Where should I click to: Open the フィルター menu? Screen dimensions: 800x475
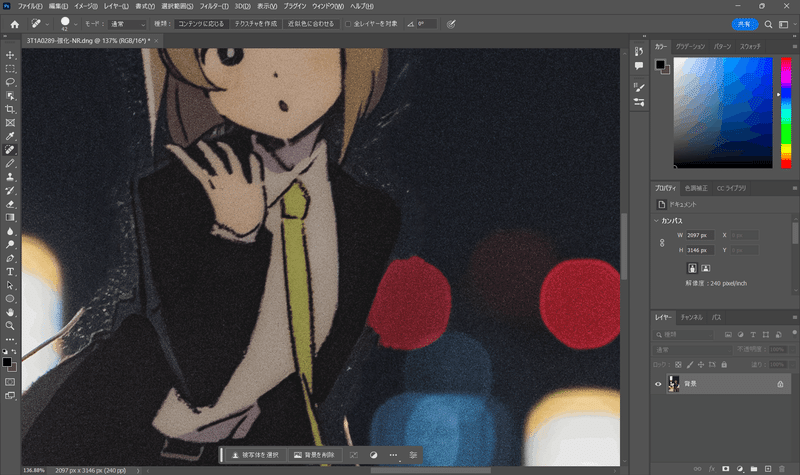click(x=214, y=6)
